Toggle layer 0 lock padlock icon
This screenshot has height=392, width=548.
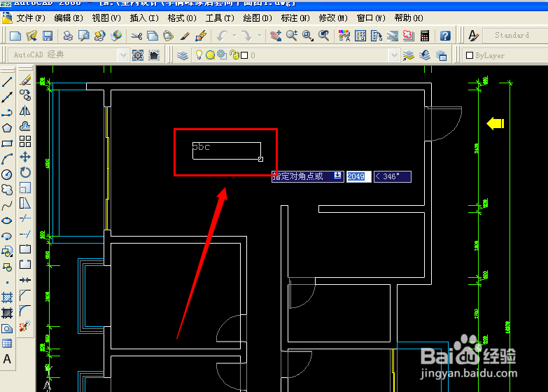pos(234,55)
